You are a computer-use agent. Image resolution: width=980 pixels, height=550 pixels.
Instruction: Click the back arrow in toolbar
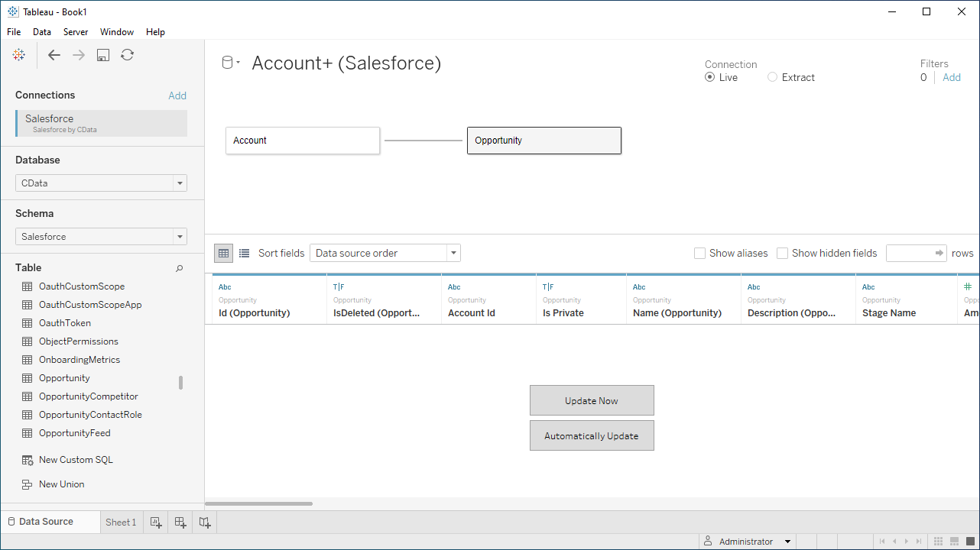[x=54, y=55]
